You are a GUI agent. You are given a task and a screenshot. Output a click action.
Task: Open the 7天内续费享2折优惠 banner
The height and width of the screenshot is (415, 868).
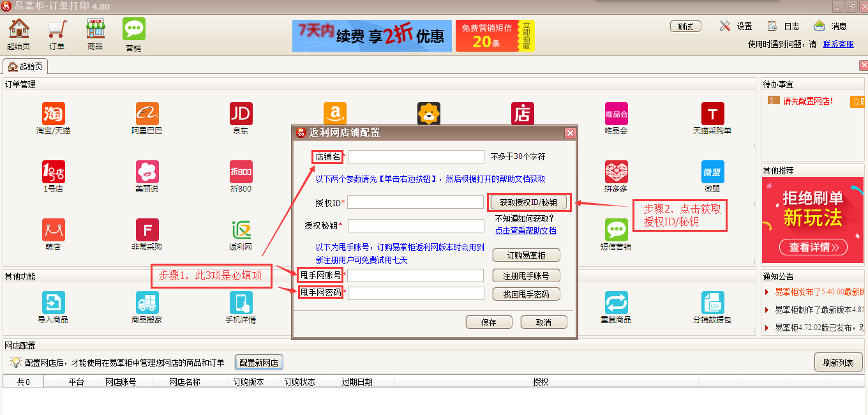pos(372,36)
